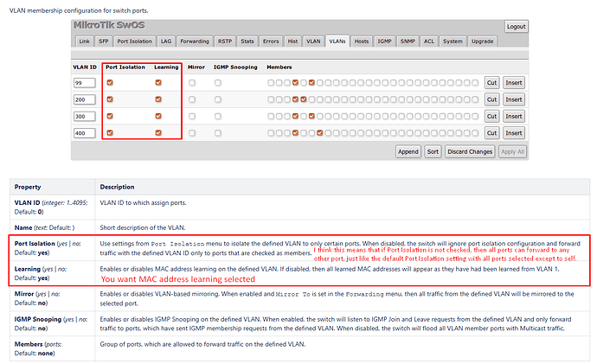Click the Append button
Image resolution: width=597 pixels, height=364 pixels.
coord(408,151)
